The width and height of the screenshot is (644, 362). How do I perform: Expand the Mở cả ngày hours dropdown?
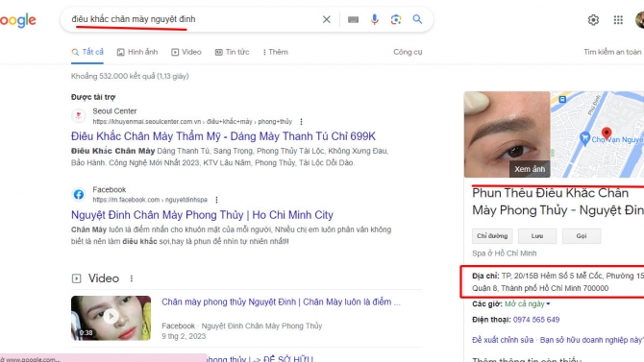click(x=528, y=304)
